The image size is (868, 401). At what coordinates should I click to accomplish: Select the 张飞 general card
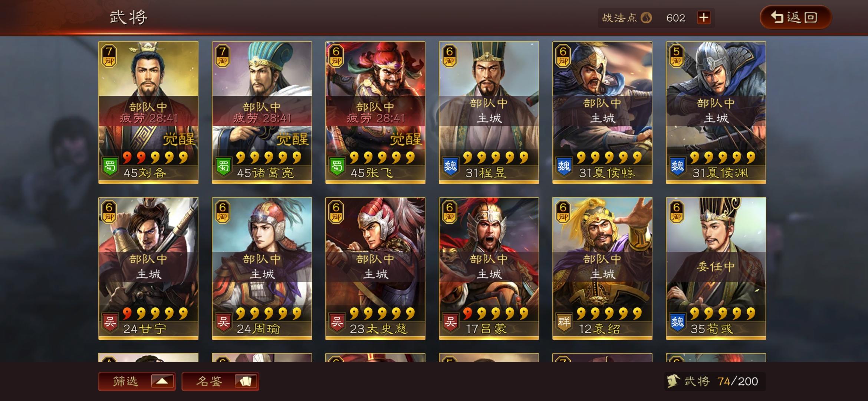(375, 113)
